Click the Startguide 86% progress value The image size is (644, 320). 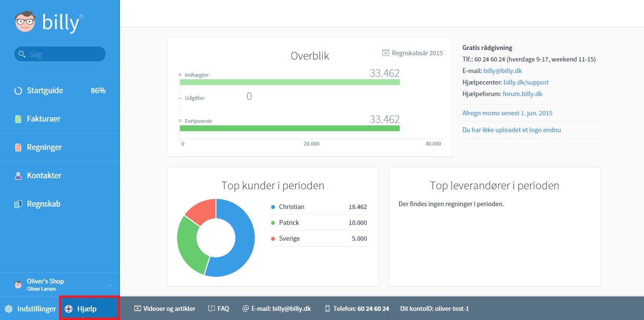[x=98, y=90]
